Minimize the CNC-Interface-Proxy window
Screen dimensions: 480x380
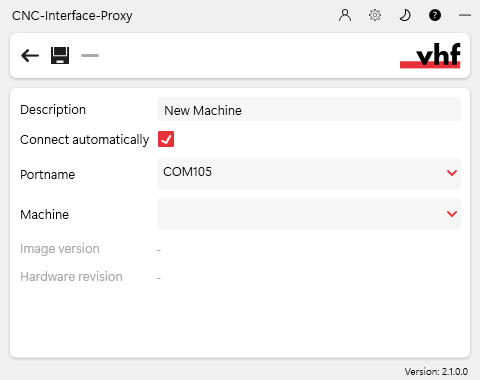point(465,15)
